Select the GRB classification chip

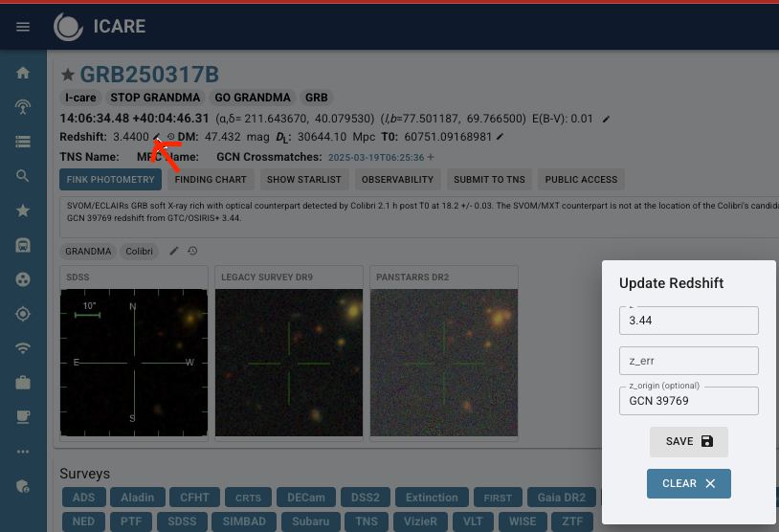[317, 98]
